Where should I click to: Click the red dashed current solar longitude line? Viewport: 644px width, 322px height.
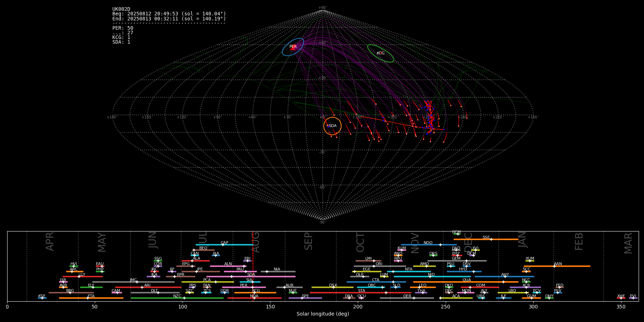(x=253, y=266)
